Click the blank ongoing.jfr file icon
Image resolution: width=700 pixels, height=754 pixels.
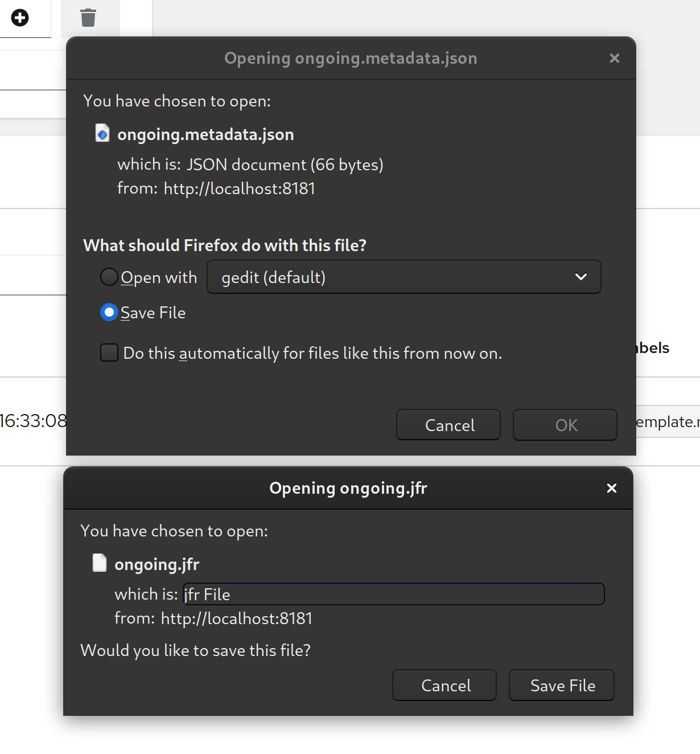pyautogui.click(x=100, y=563)
